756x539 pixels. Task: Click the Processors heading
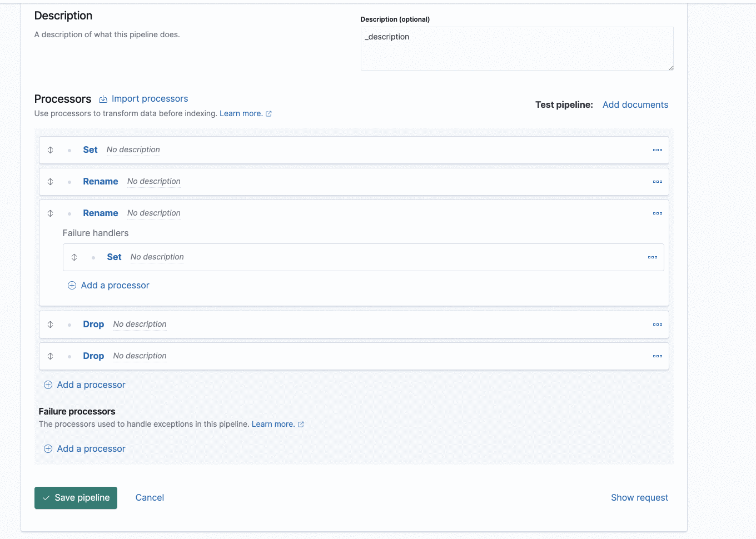[x=63, y=99]
